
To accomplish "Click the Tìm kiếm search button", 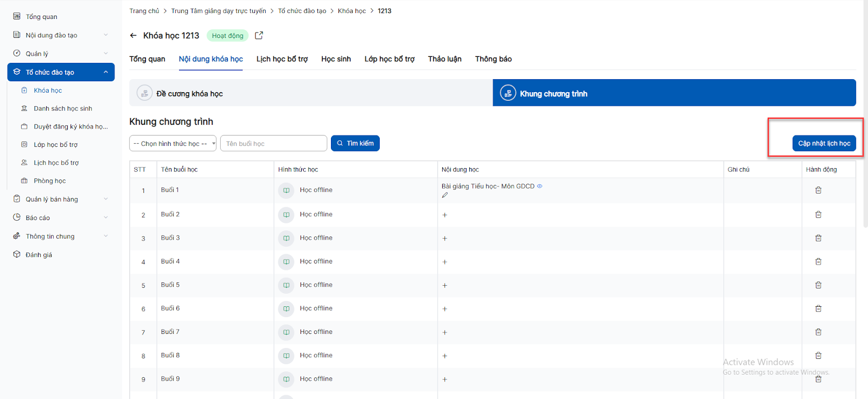I will coord(355,143).
